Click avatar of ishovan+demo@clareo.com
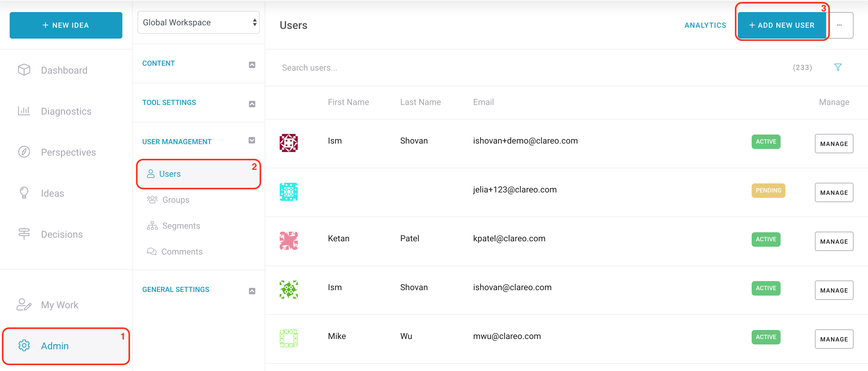 coord(288,143)
